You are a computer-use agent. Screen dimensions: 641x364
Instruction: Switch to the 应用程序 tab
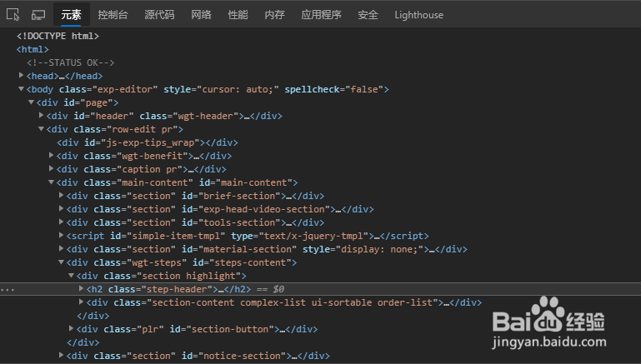pos(321,15)
